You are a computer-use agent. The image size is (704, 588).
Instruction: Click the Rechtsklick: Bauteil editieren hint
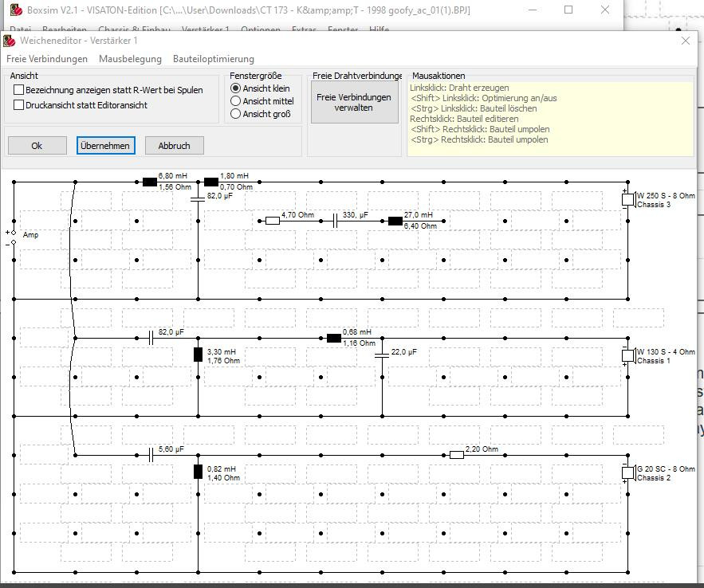point(464,119)
